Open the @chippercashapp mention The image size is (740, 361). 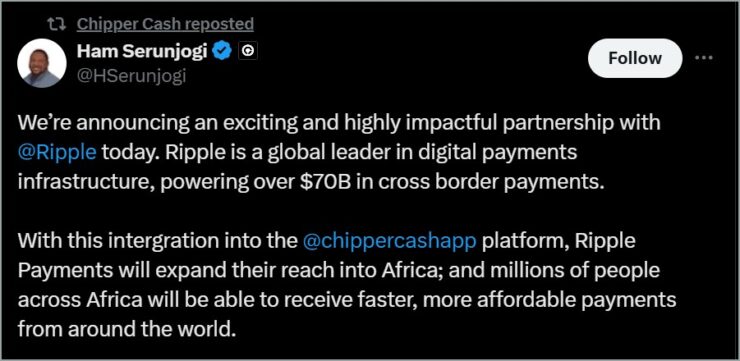tap(389, 241)
